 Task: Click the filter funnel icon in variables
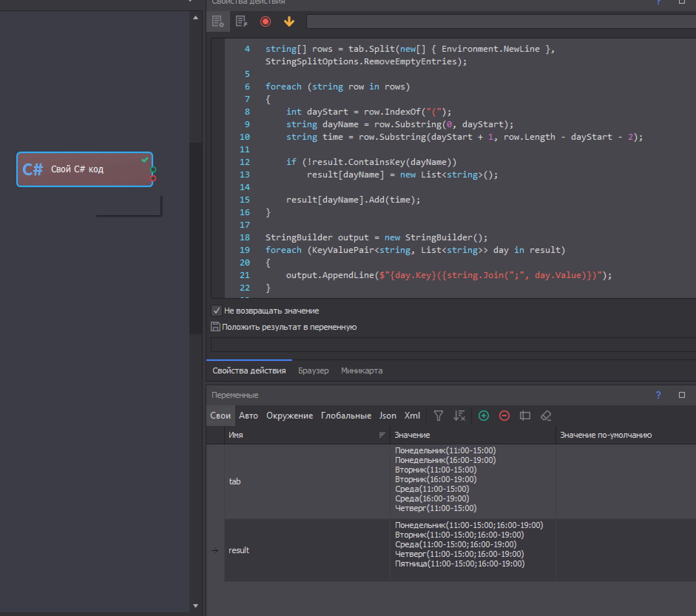tap(438, 416)
